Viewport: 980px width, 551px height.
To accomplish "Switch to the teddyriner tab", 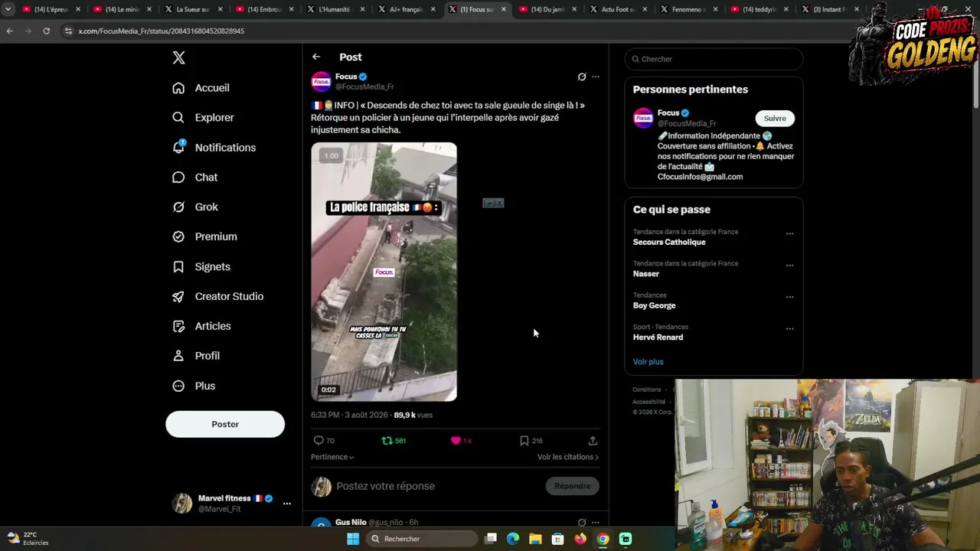I will tap(759, 9).
